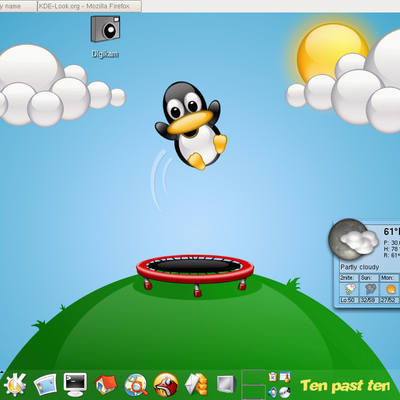The height and width of the screenshot is (400, 400).
Task: Click the moon and cloud weather icon
Action: tap(353, 239)
